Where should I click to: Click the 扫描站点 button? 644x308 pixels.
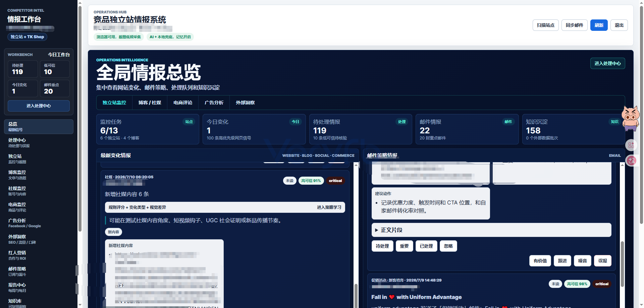pos(546,25)
